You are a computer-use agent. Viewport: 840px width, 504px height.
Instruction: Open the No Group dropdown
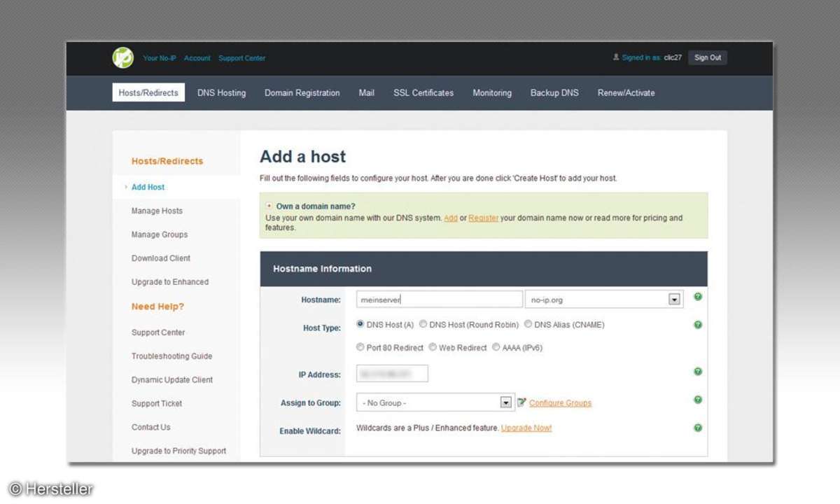pos(435,402)
